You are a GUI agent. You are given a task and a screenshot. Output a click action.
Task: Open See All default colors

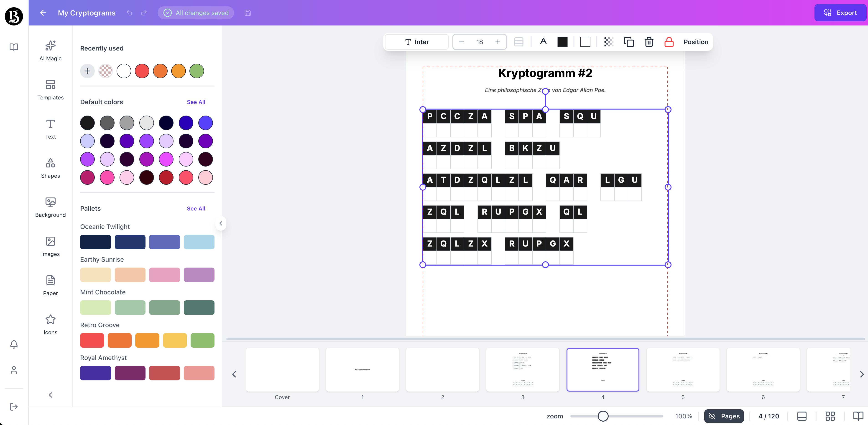[196, 102]
